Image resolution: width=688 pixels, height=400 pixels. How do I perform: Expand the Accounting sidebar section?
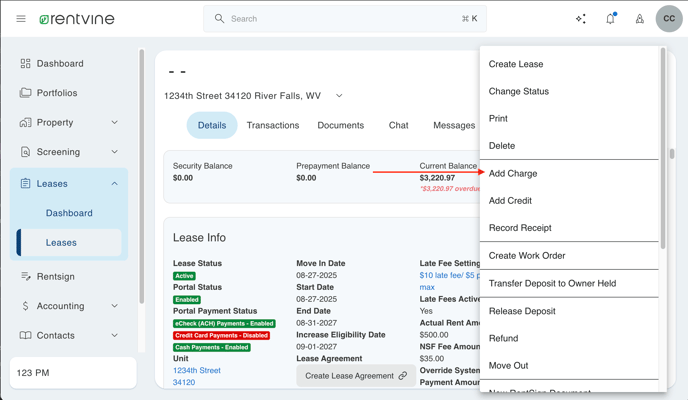point(114,306)
